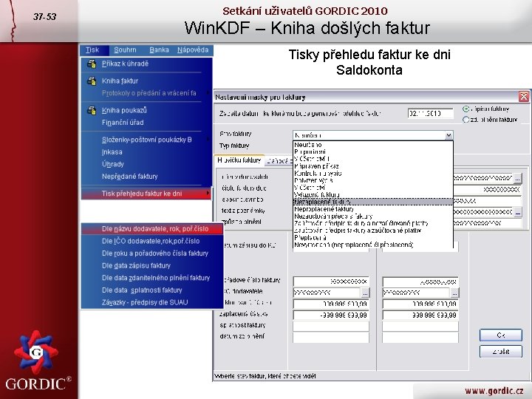Choose Dle názvu dodavatele, rok, poř.číslo
532x399 pixels.
click(152, 229)
